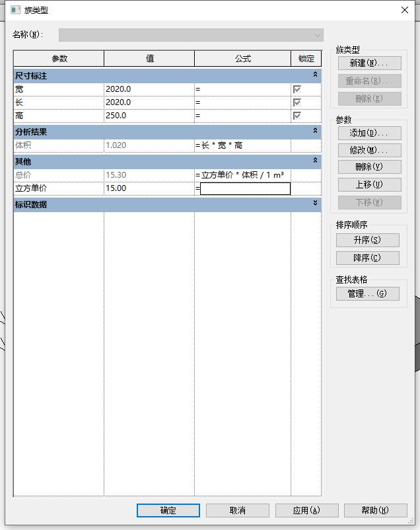Toggle lock checkbox for 高 parameter
The image size is (420, 530).
tap(297, 116)
